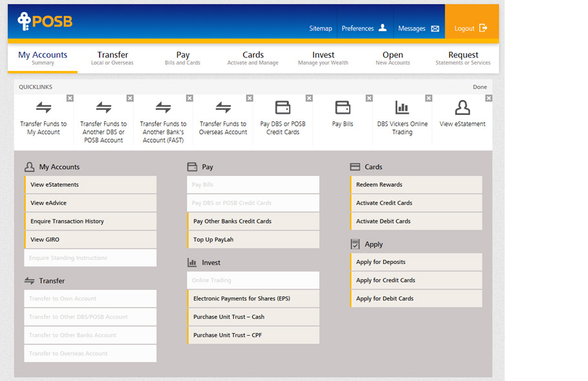588x381 pixels.
Task: Remove the Pay Bills quicklink using its X
Action: click(x=369, y=98)
